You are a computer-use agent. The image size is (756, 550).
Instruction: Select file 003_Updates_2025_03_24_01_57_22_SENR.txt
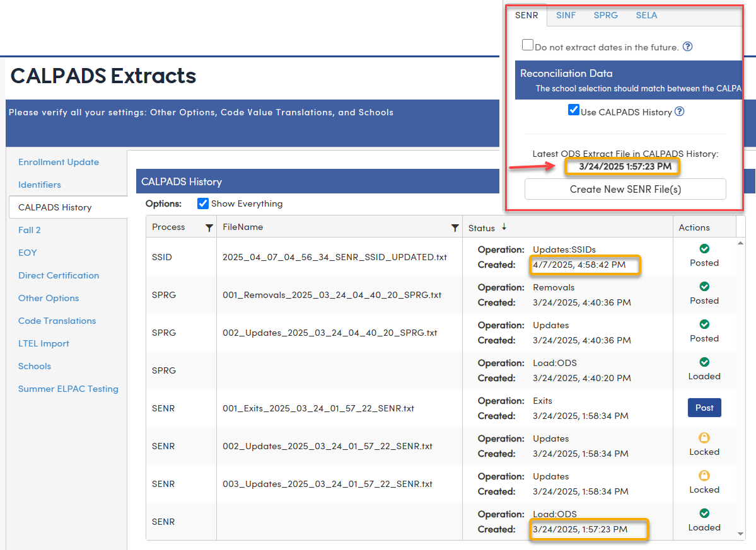point(327,484)
